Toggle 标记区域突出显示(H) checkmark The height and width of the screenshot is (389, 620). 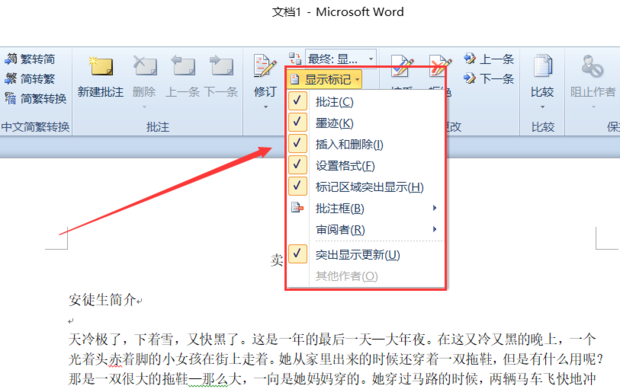297,187
